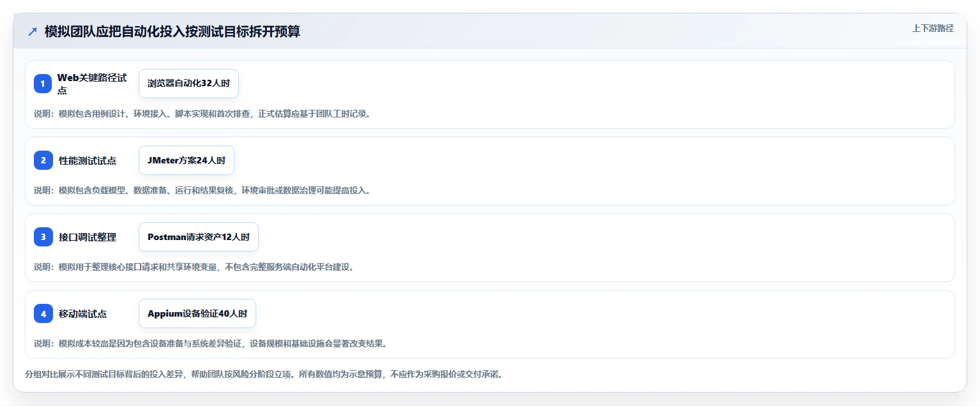
Task: Click the 接口调试整理 step label
Action: pyautogui.click(x=88, y=237)
